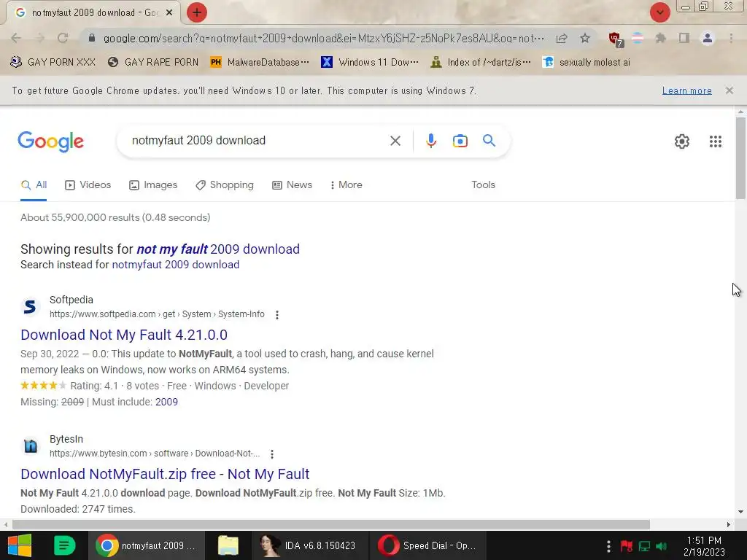
Task: Click the Google logo
Action: 51,141
